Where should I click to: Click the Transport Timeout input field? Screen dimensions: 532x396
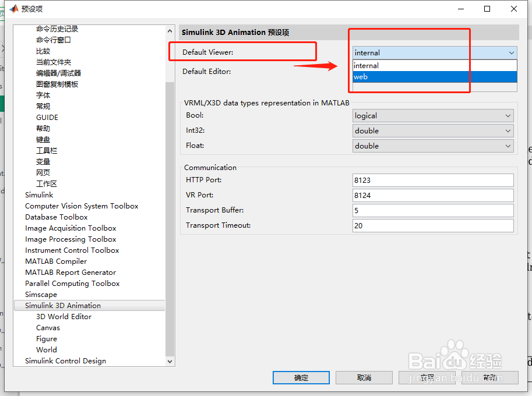coord(433,226)
